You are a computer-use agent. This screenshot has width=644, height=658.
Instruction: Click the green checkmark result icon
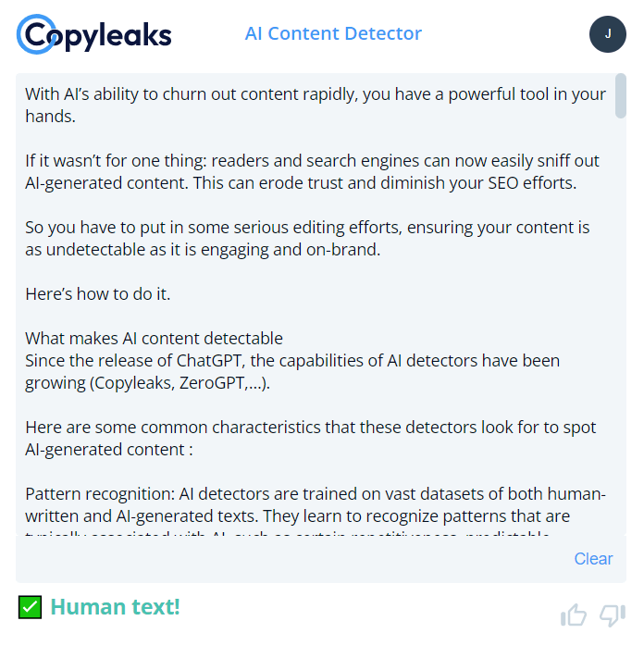pyautogui.click(x=31, y=607)
